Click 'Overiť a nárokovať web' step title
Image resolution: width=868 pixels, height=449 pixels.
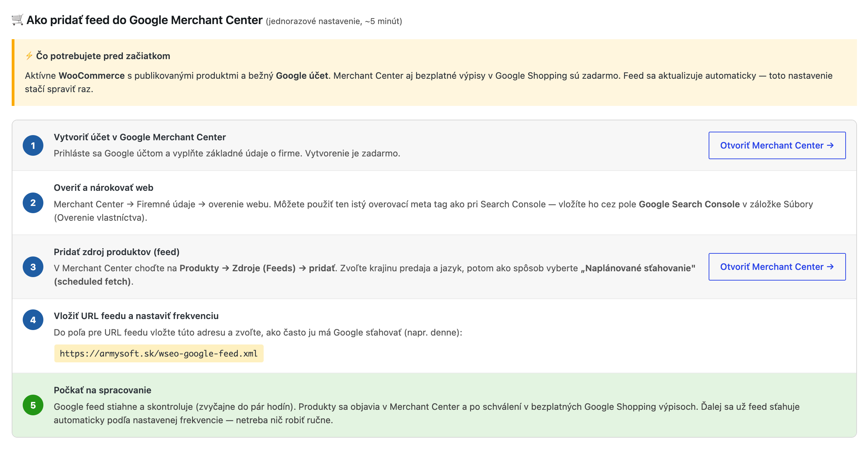(104, 188)
